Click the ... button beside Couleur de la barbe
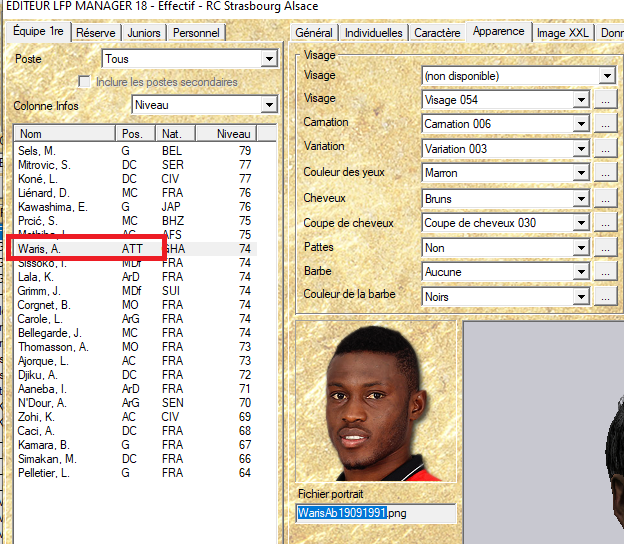Image resolution: width=624 pixels, height=544 pixels. point(605,296)
